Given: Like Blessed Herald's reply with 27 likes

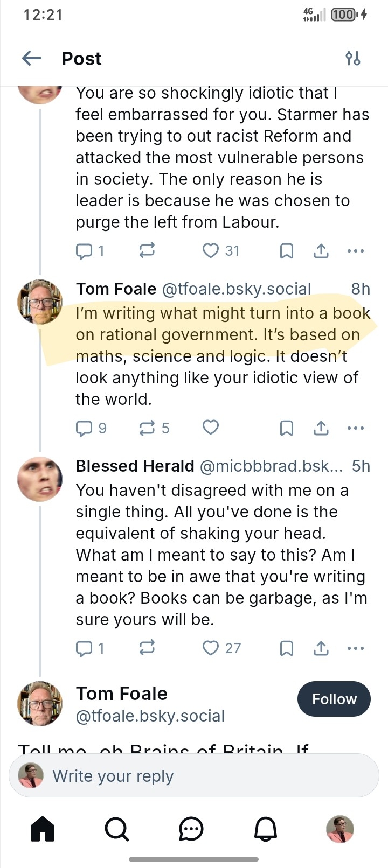Looking at the screenshot, I should (211, 648).
